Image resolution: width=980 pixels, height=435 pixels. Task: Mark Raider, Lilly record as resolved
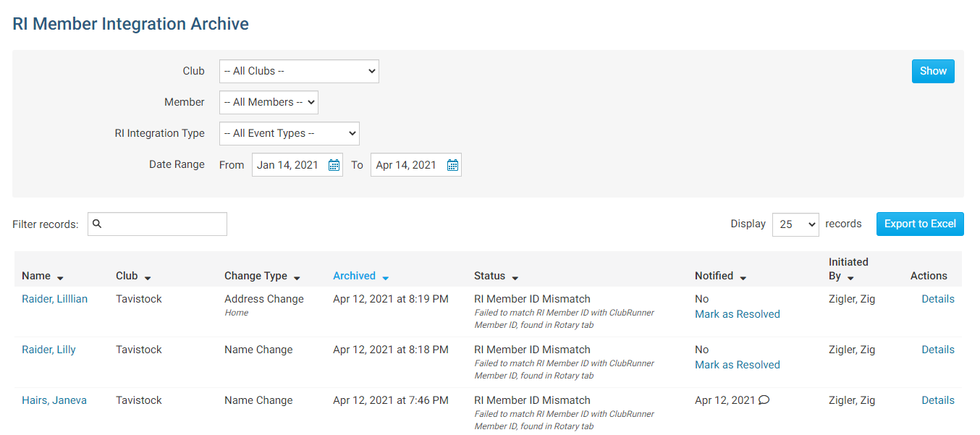(x=737, y=365)
